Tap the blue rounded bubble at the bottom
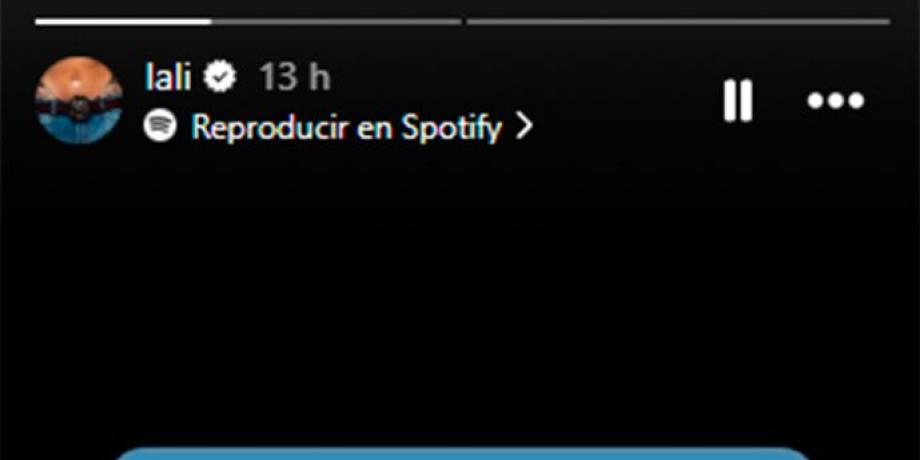Image resolution: width=920 pixels, height=460 pixels. (461, 453)
